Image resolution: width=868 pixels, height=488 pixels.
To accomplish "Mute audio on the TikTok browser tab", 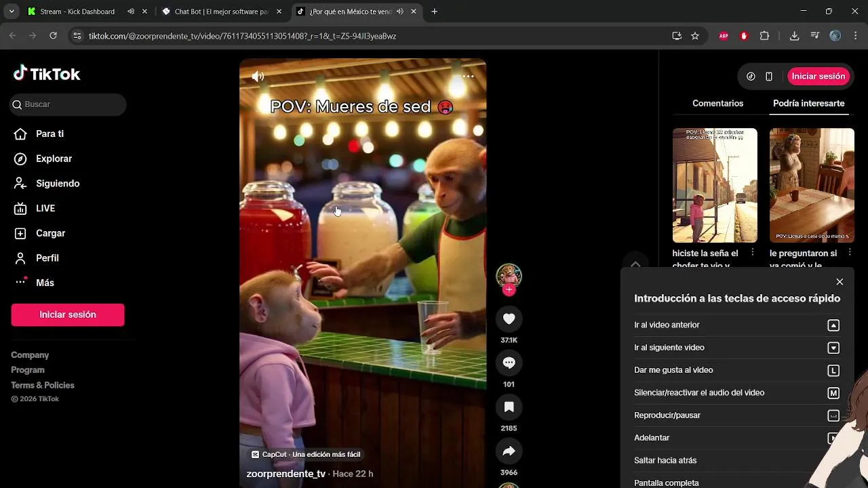I will pyautogui.click(x=400, y=12).
